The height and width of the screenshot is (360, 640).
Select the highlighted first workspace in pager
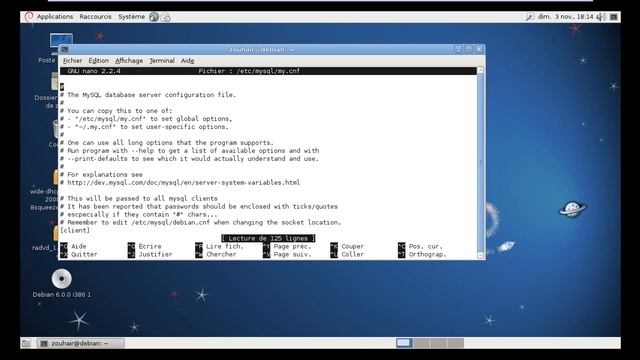pos(404,343)
